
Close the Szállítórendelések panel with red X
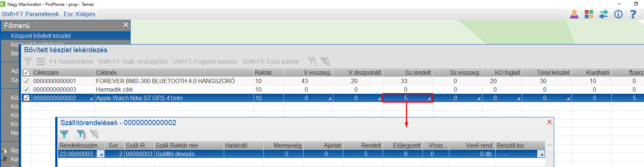click(x=549, y=122)
